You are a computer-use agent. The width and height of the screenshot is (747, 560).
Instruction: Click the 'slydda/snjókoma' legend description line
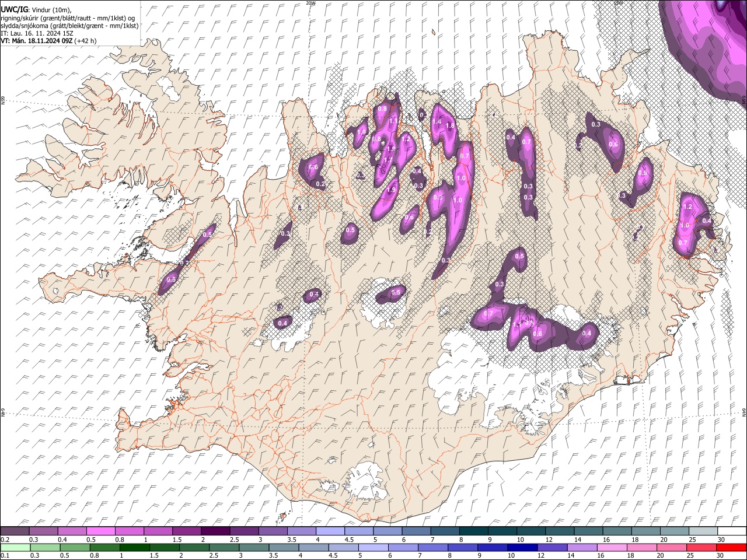point(70,26)
